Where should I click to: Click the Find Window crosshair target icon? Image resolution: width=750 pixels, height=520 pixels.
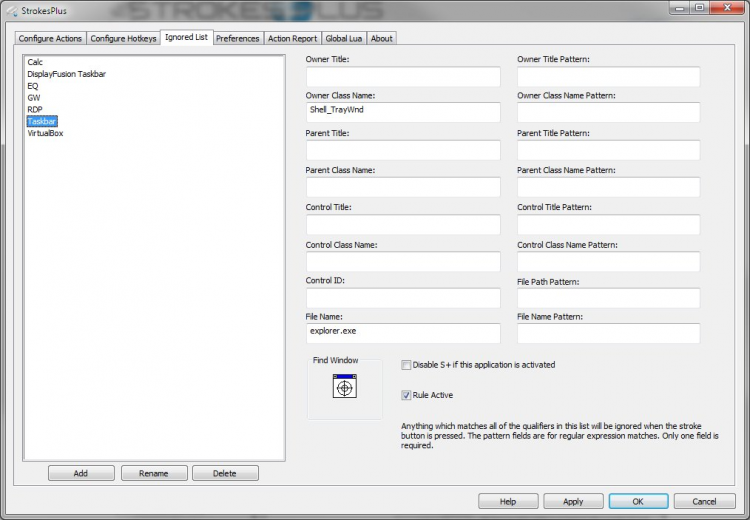click(344, 386)
